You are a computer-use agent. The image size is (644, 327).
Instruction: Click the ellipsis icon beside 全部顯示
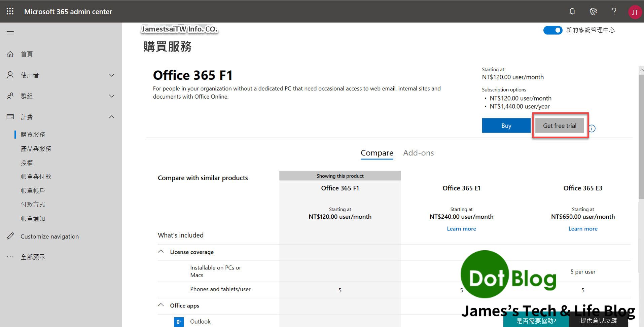10,257
